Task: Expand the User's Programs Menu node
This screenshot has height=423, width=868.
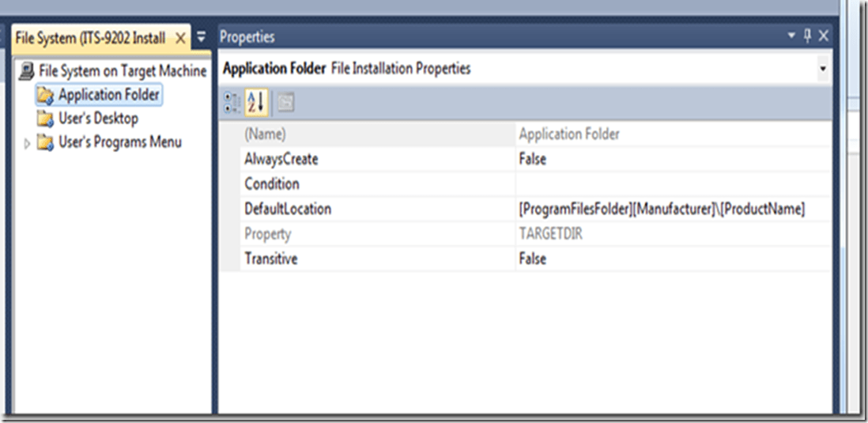Action: pos(28,144)
